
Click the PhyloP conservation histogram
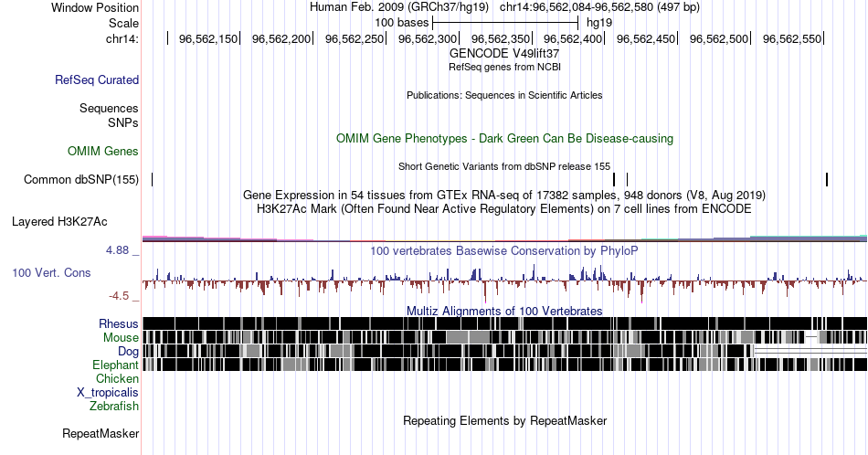tap(504, 281)
